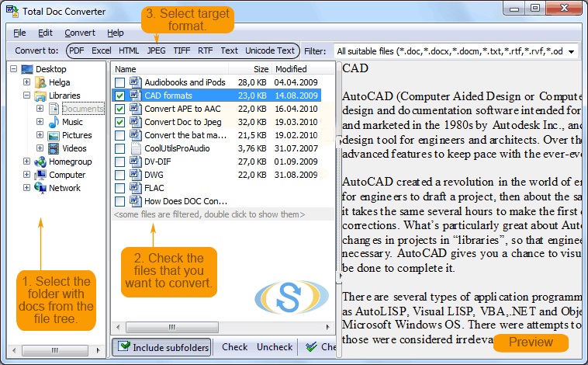Open the Convert menu

click(x=80, y=33)
